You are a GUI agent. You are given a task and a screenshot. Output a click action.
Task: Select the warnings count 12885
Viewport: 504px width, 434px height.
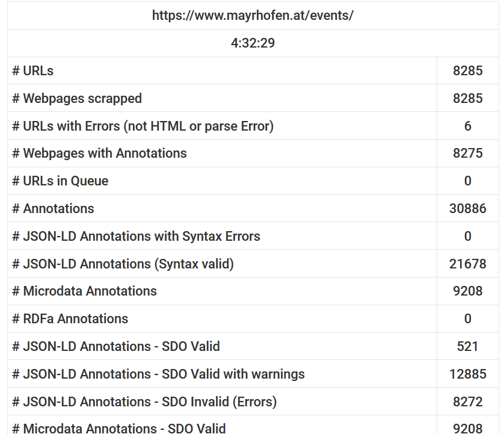tap(468, 374)
